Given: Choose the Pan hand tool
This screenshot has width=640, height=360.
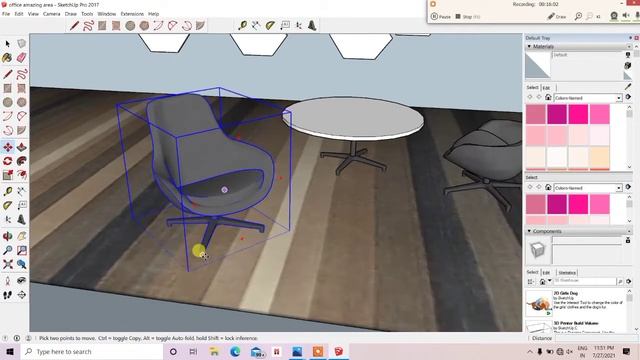Looking at the screenshot, I should [x=22, y=236].
